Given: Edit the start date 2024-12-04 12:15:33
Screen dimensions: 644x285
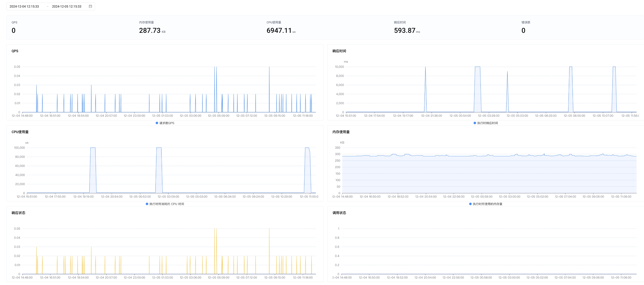Looking at the screenshot, I should (x=24, y=6).
